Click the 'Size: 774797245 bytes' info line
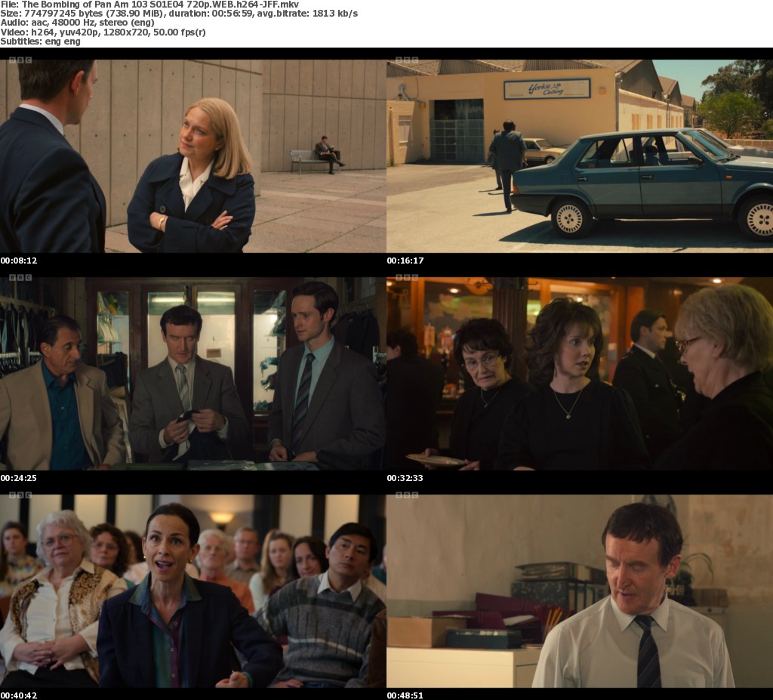The image size is (773, 700). click(x=179, y=14)
